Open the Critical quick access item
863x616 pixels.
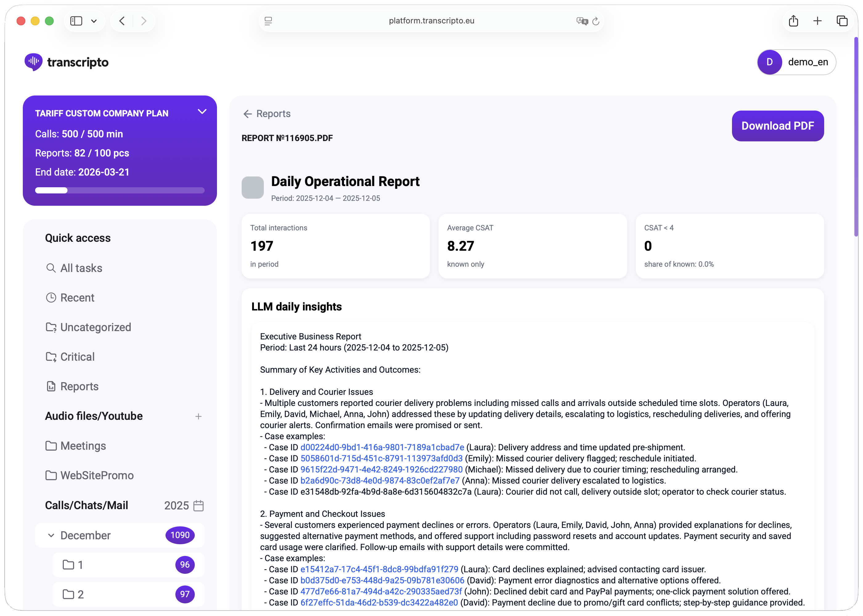pos(77,357)
